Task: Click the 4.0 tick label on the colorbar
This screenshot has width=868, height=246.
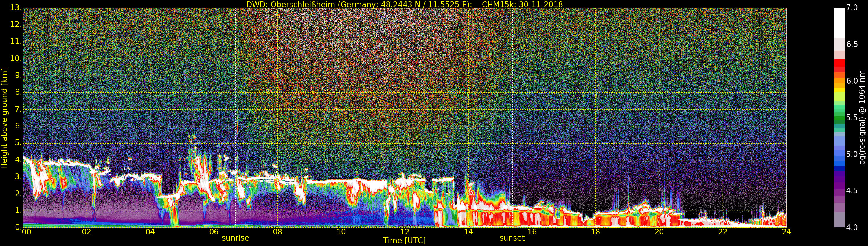Action: pyautogui.click(x=852, y=227)
